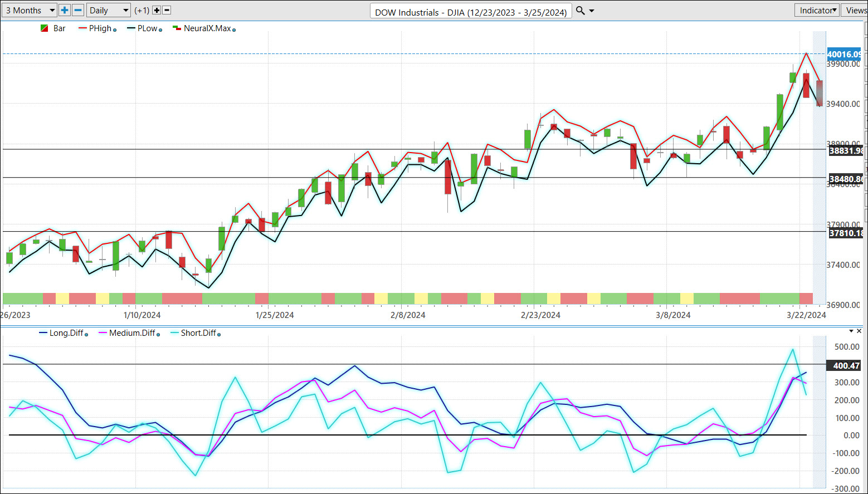The height and width of the screenshot is (494, 868).
Task: Click the DOW Industrials symbol title field
Action: [471, 12]
